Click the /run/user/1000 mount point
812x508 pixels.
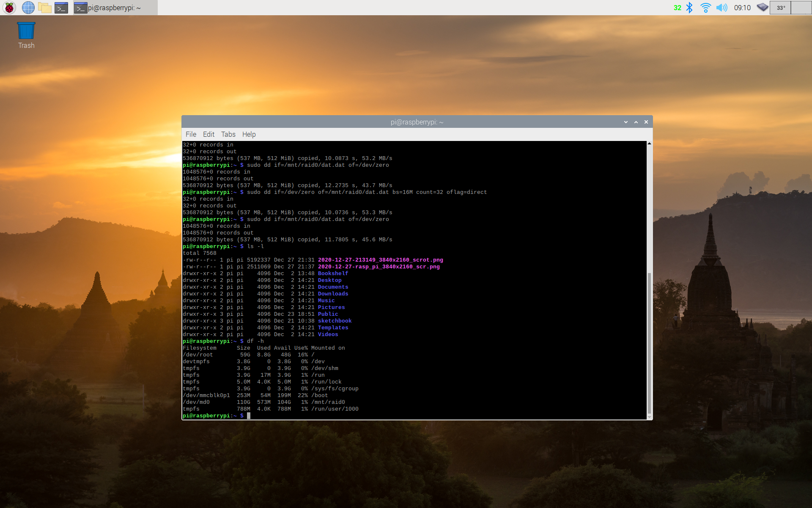tap(335, 409)
